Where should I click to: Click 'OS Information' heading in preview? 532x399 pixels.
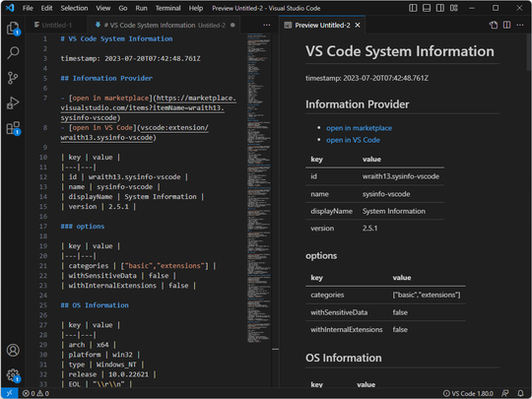(344, 358)
